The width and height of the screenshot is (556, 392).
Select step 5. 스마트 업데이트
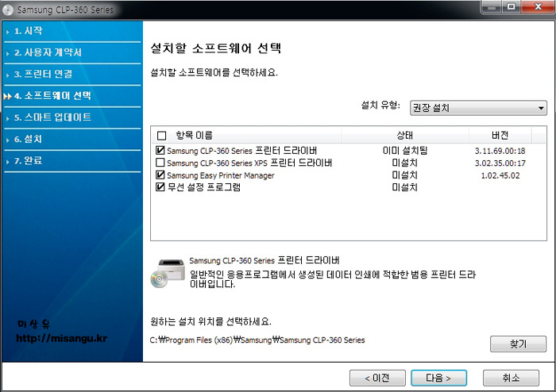(52, 117)
